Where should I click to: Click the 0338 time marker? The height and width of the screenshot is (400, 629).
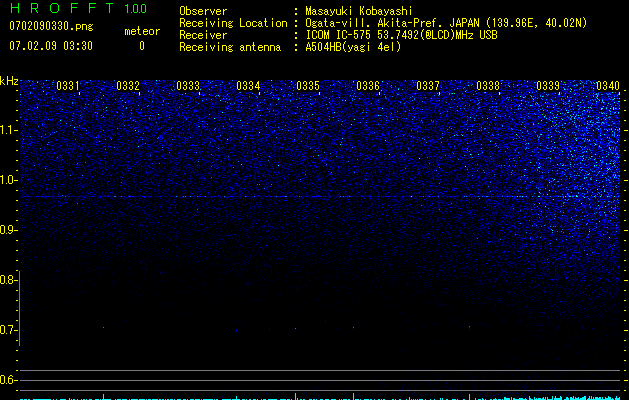click(488, 85)
